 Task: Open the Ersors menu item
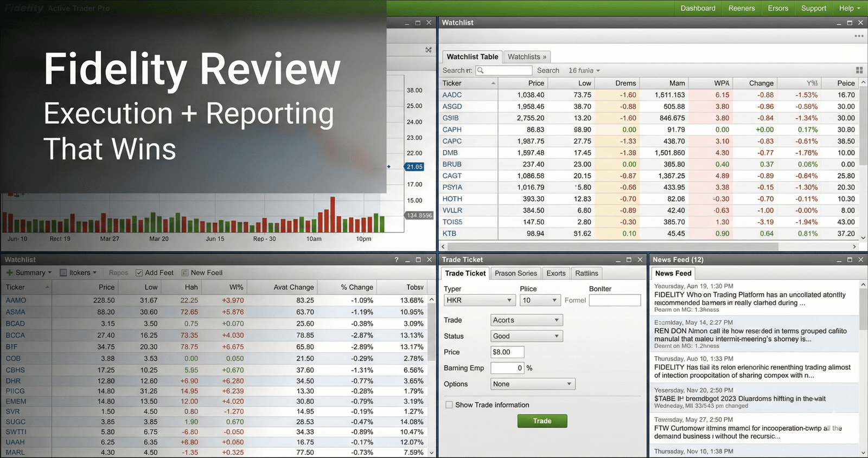777,8
